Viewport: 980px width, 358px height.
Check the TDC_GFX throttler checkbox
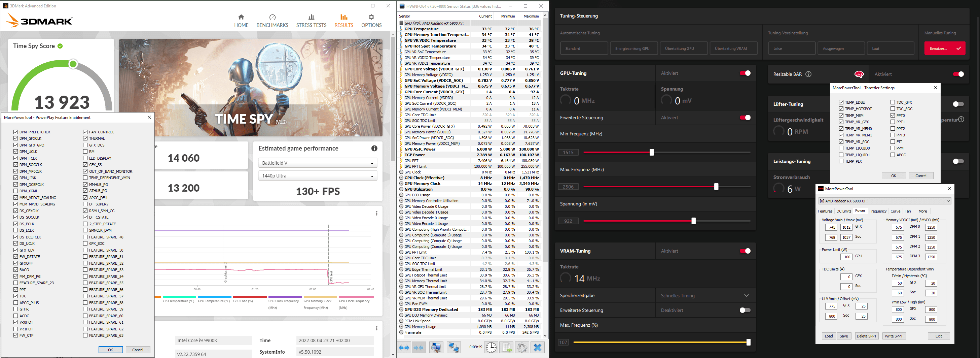893,102
